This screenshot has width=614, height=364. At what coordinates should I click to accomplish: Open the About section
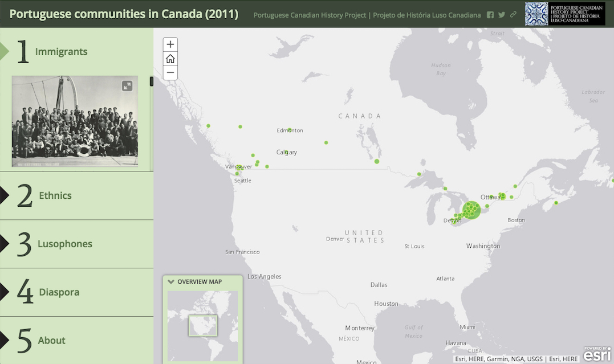point(51,340)
